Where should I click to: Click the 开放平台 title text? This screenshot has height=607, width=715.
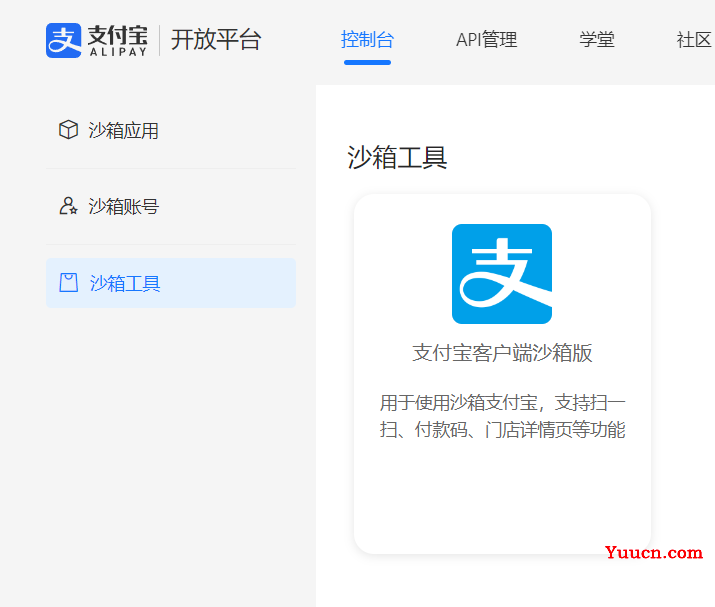click(x=216, y=40)
